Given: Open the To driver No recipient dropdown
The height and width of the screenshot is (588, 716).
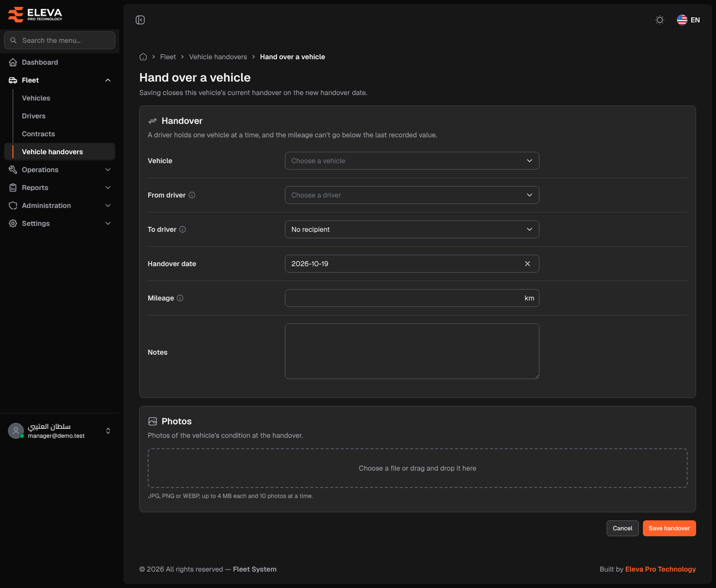Looking at the screenshot, I should click(412, 229).
